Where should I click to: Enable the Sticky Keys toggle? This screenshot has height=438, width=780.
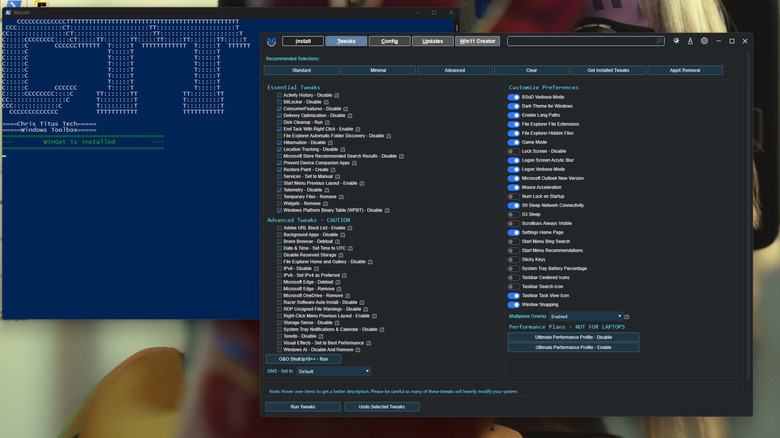point(514,260)
